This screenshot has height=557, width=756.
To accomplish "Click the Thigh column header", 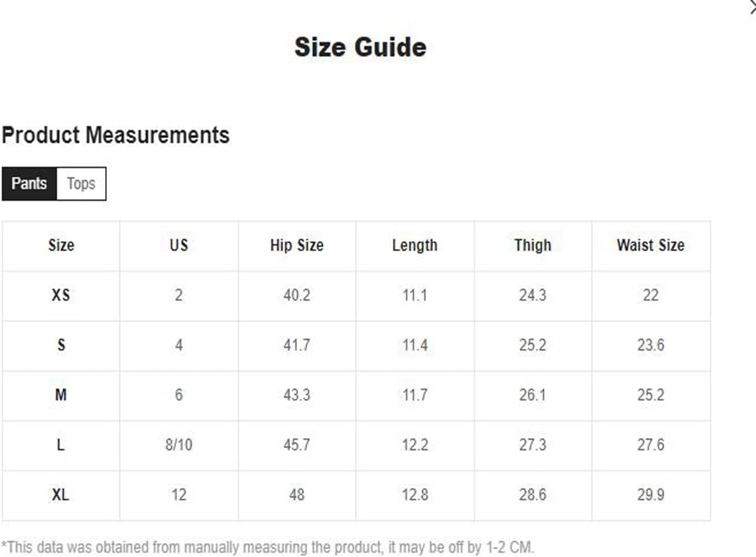I will pos(532,245).
